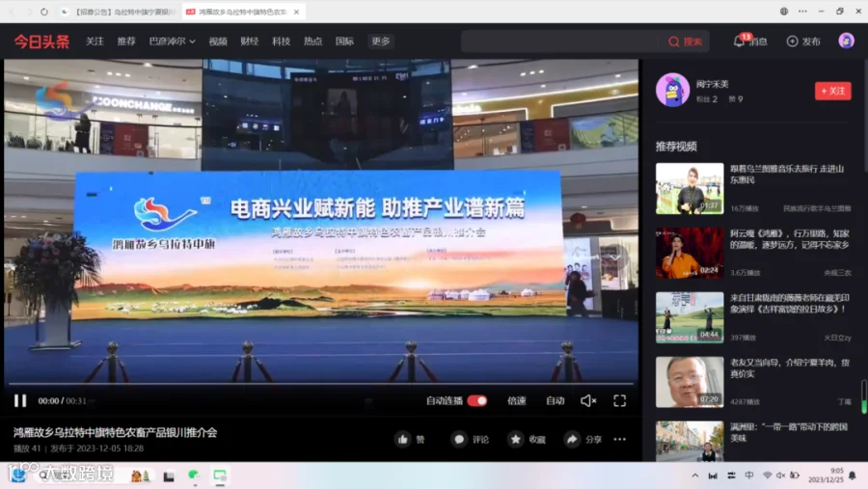Go to the 国际 nav tab
Image resolution: width=868 pixels, height=489 pixels.
pos(344,41)
